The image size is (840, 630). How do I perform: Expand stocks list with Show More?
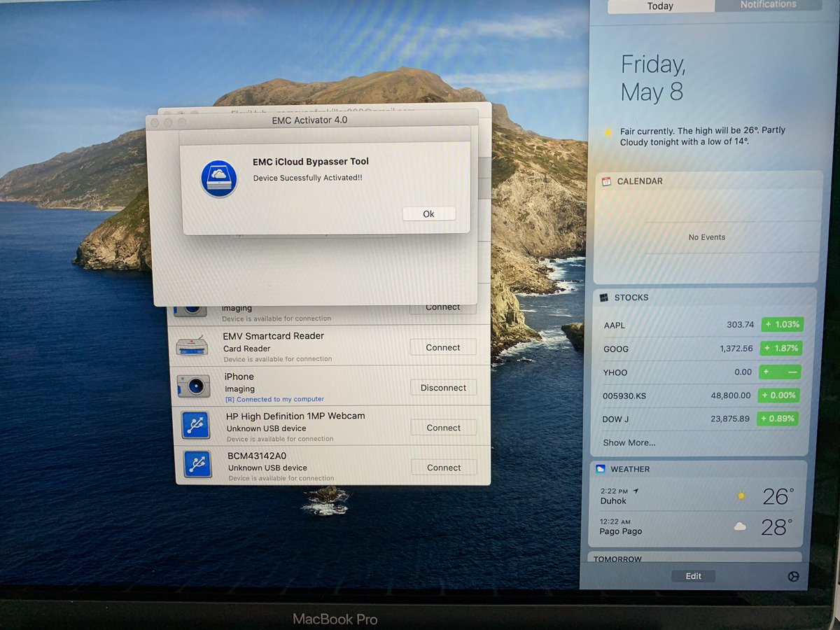pyautogui.click(x=629, y=442)
